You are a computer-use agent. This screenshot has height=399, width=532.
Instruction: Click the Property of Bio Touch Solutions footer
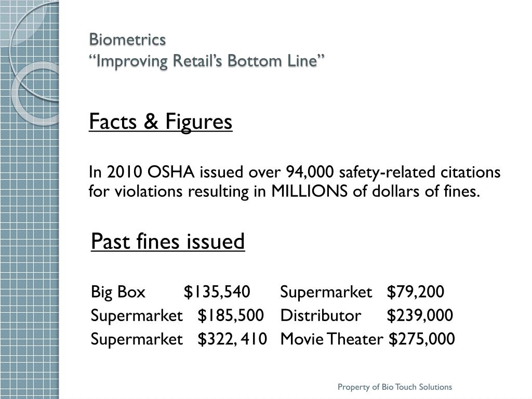click(395, 387)
